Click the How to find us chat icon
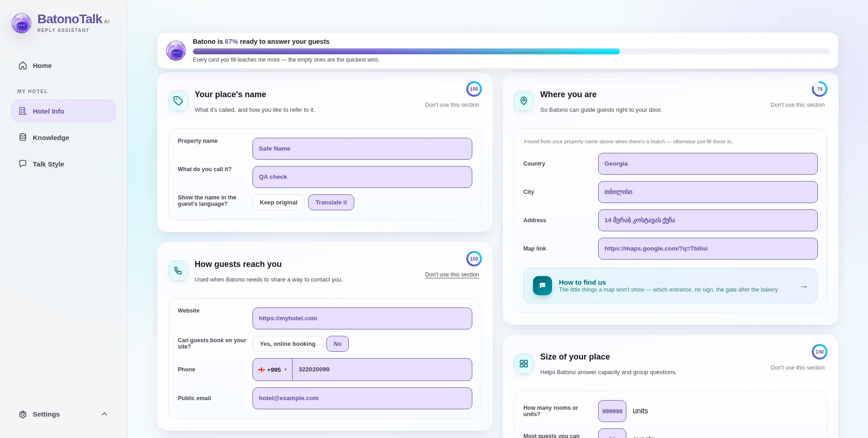The image size is (868, 438). pos(542,286)
